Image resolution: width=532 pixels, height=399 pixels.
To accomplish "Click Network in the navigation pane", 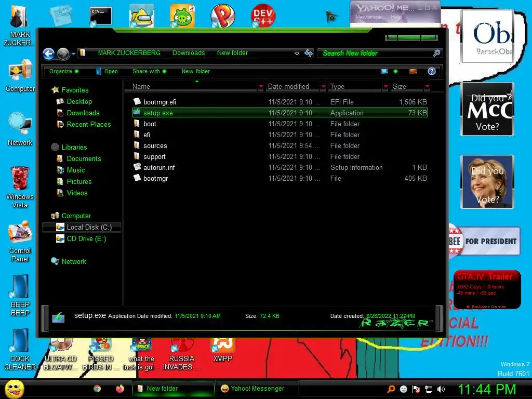I will 74,262.
